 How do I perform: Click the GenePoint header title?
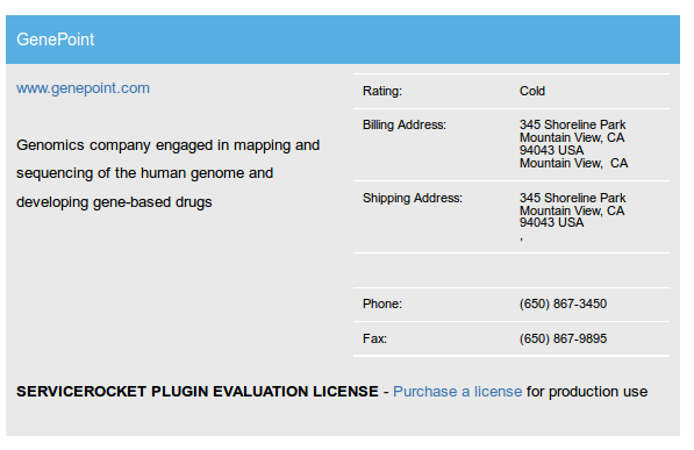[x=56, y=40]
